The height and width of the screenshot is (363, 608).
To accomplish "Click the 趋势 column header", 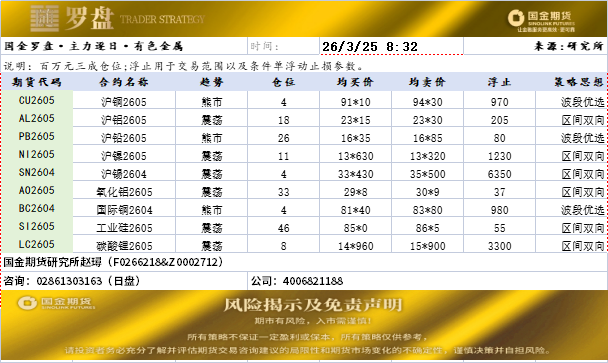I will click(x=211, y=82).
